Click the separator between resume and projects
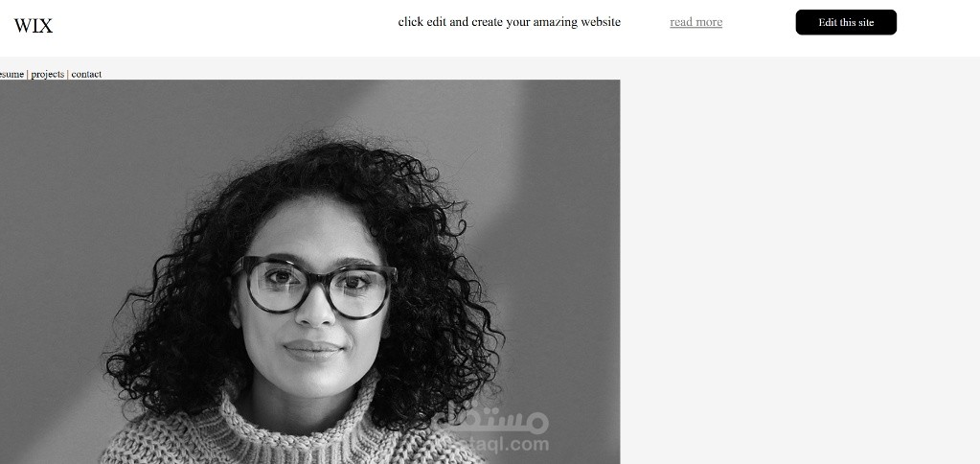The height and width of the screenshot is (464, 980). tap(28, 74)
